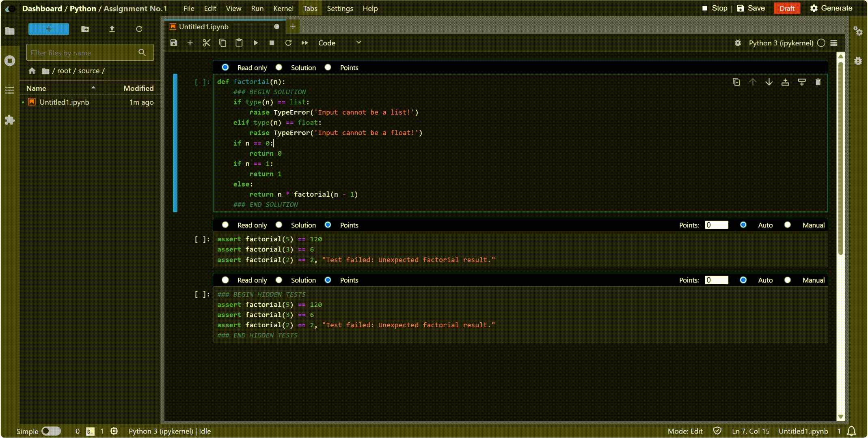Click the red Draft button
The height and width of the screenshot is (438, 868).
click(787, 8)
